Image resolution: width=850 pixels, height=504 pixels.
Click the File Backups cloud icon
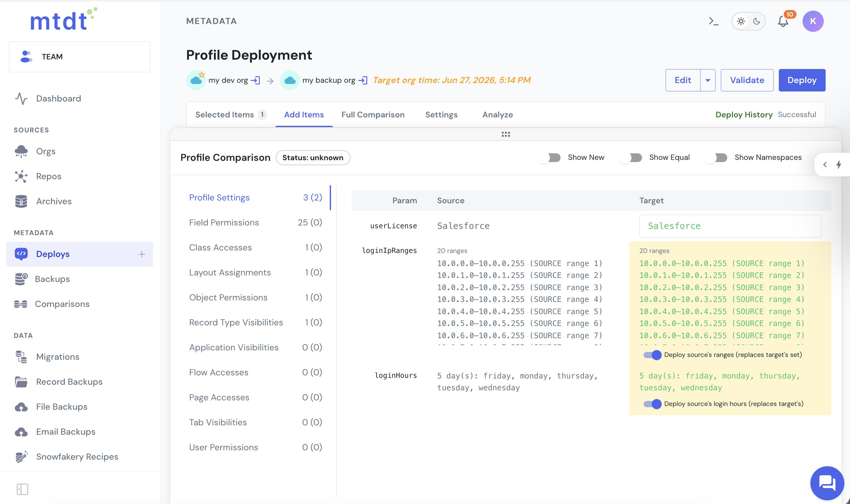(21, 407)
